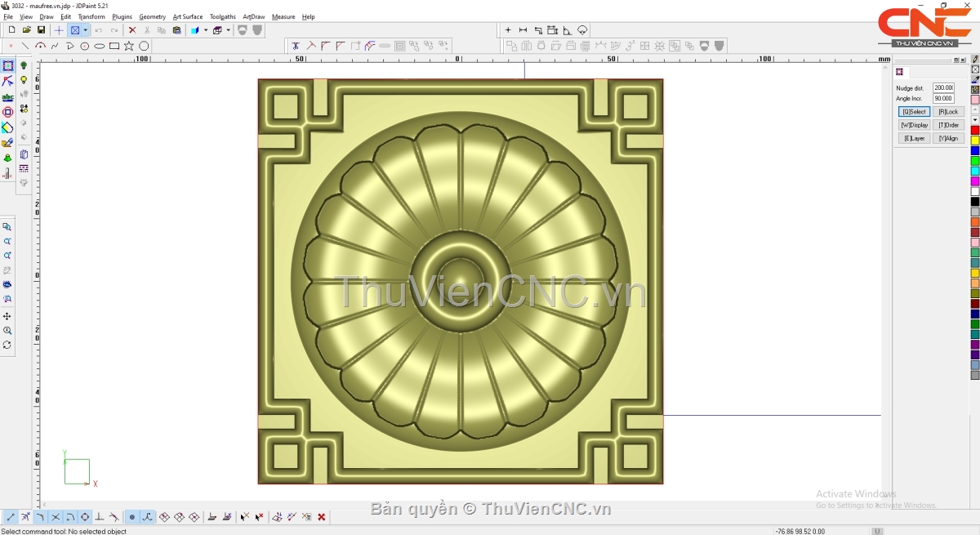Pick the red color swatch in palette

click(975, 131)
